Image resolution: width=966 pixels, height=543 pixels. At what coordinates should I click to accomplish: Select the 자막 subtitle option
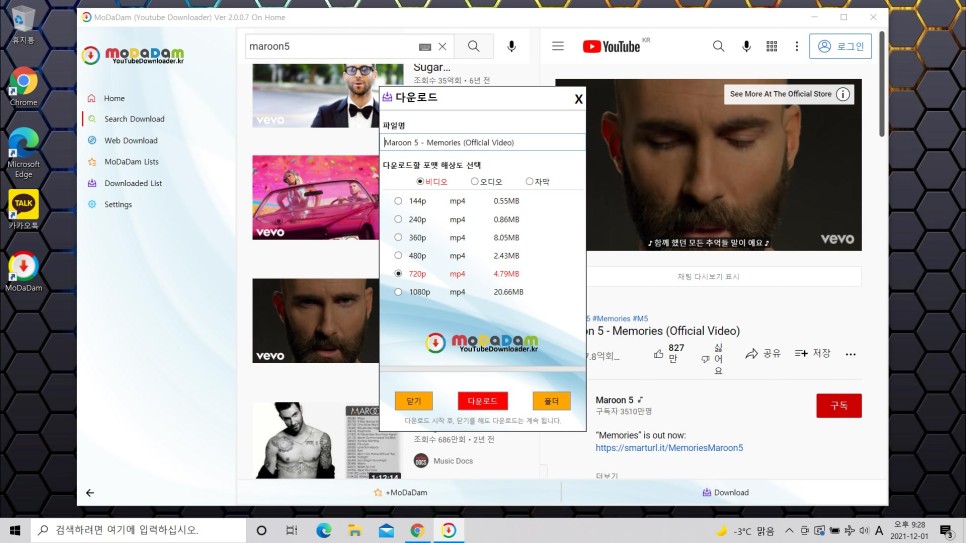point(538,181)
